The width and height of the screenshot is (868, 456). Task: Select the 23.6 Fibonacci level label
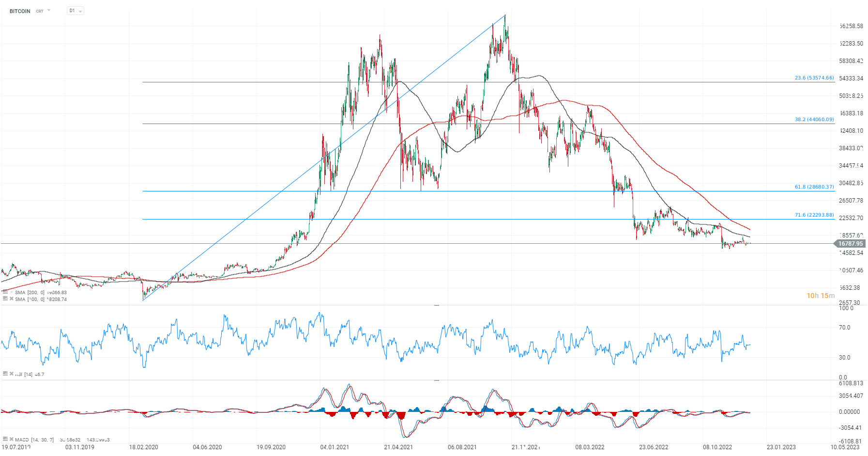(814, 78)
